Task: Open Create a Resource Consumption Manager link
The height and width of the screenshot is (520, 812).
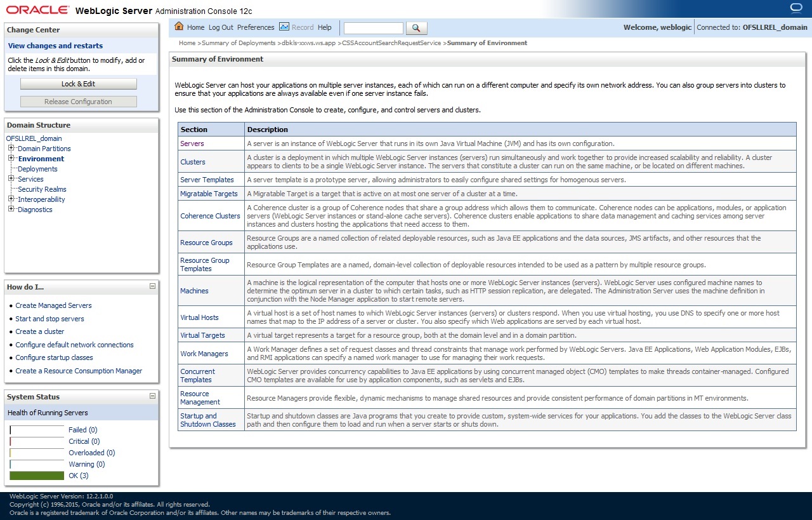Action: 79,371
